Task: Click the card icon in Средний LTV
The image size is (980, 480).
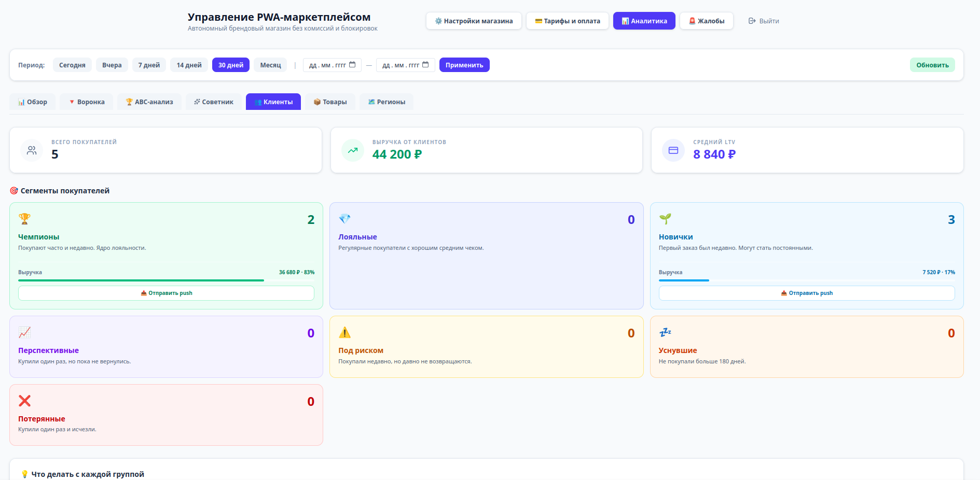Action: click(673, 150)
